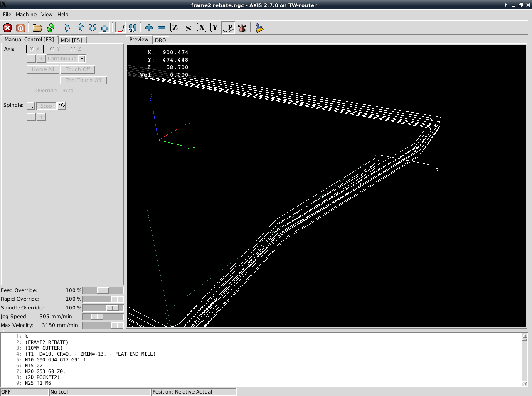This screenshot has width=532, height=396.
Task: Select G-code line N20 G53 G0 Z0.
Action: click(x=45, y=371)
